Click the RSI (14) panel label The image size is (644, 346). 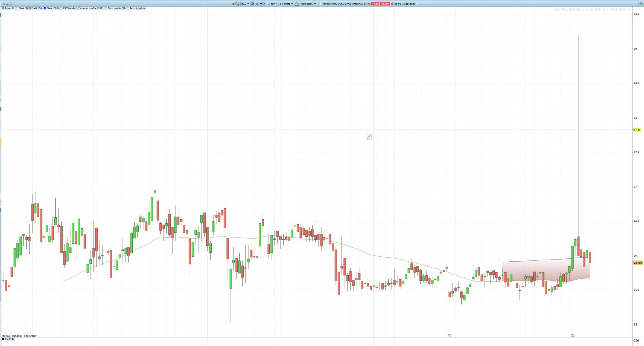pyautogui.click(x=9, y=339)
